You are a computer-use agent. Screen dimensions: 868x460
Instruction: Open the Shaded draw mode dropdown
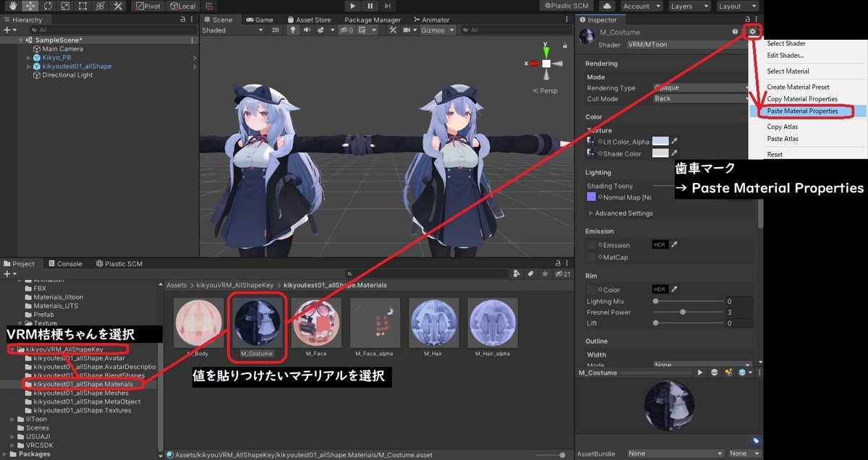(233, 30)
